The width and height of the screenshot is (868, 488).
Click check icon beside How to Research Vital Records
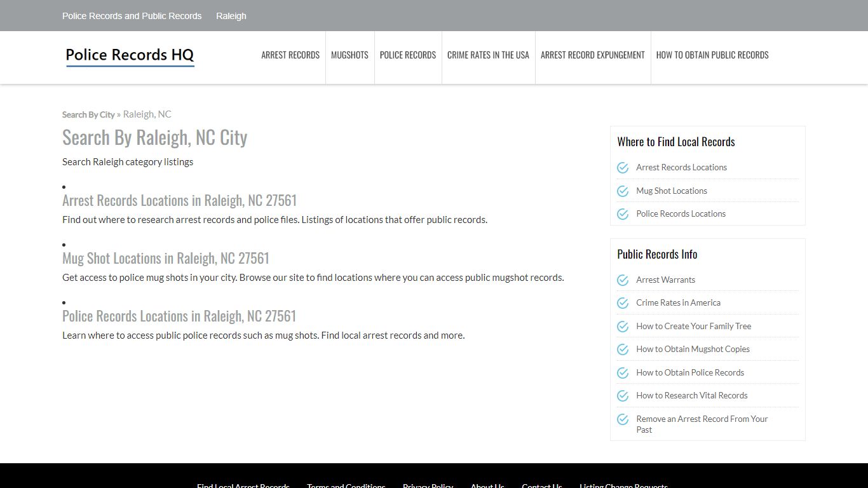623,396
